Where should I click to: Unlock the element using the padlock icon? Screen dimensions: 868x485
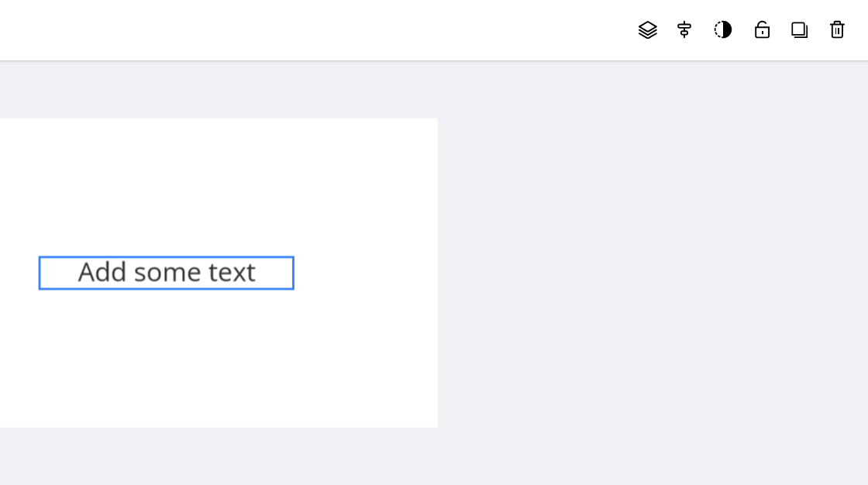pyautogui.click(x=762, y=30)
